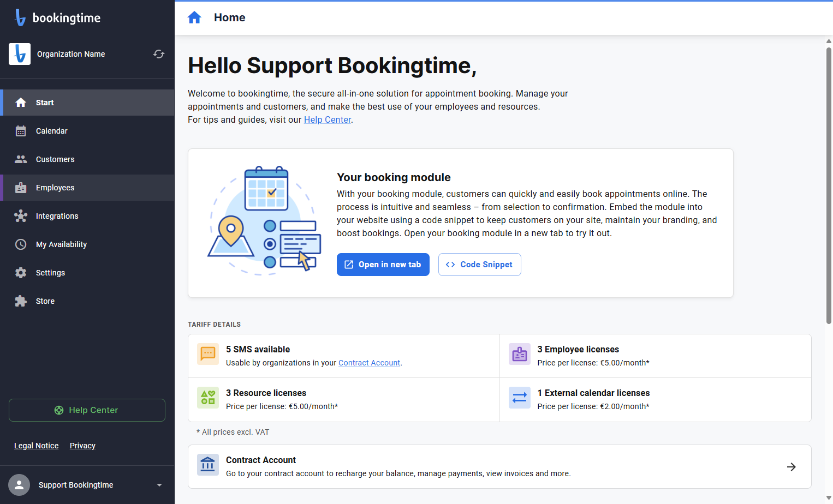Click the refresh organization sync icon
833x504 pixels.
(x=159, y=54)
